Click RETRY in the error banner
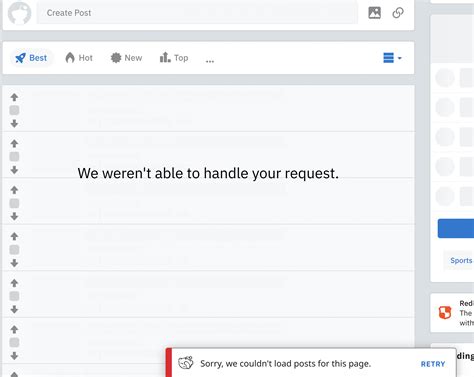The image size is (474, 377). coord(433,364)
